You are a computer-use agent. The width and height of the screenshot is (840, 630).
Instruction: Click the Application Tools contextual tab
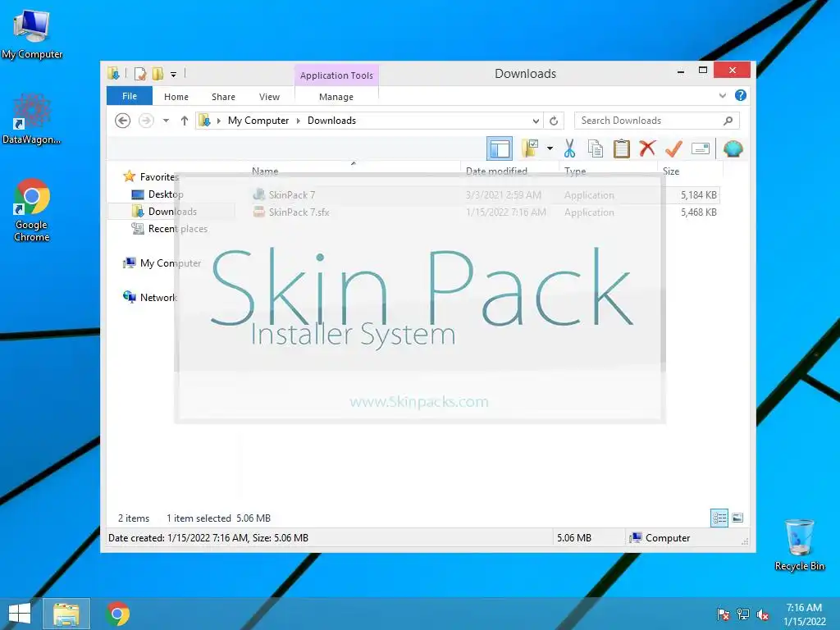pyautogui.click(x=336, y=75)
